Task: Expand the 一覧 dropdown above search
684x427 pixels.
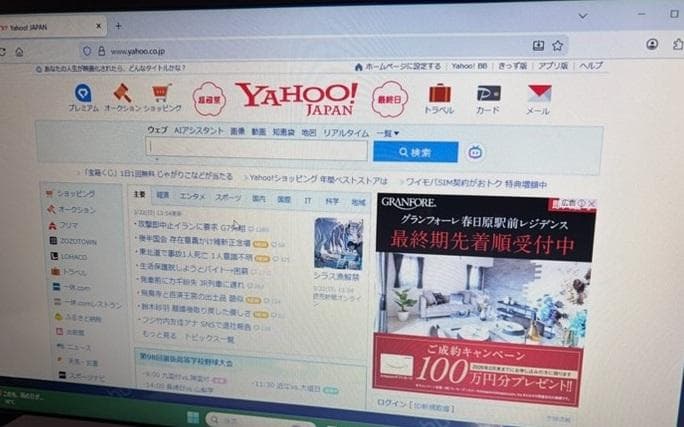Action: [388, 133]
